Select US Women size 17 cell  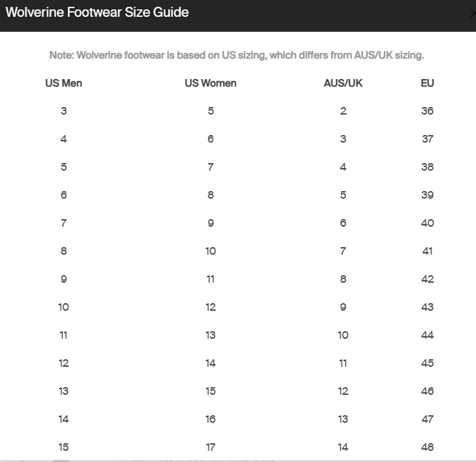point(210,447)
